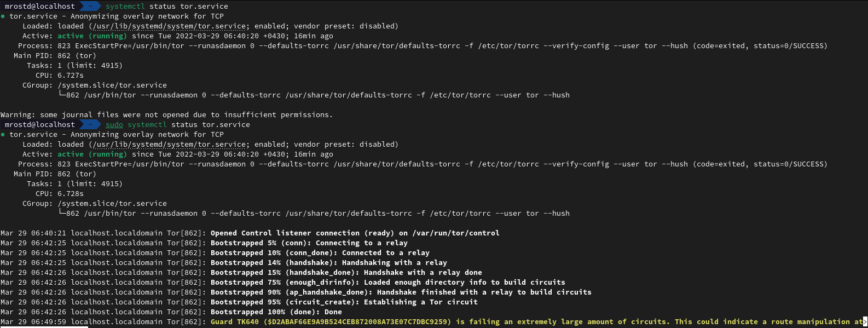This screenshot has width=868, height=328.
Task: Click the "Opened Control listener connection" log entry
Action: 355,233
